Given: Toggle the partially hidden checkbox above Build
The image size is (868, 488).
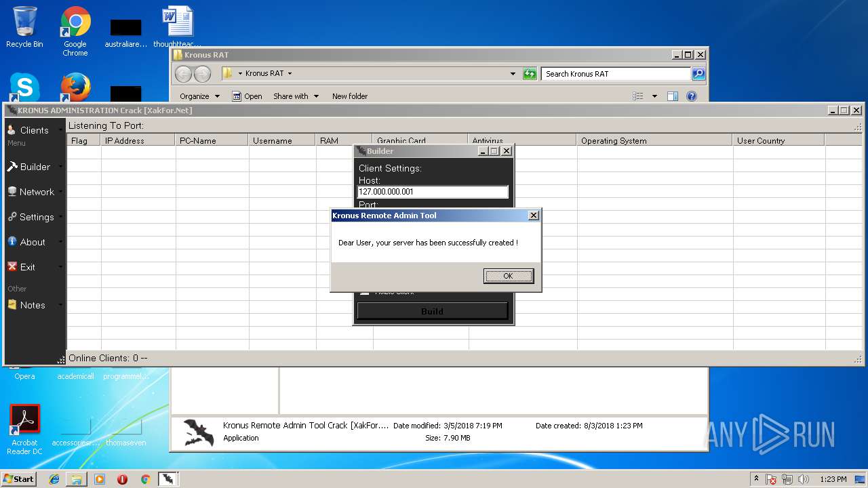Looking at the screenshot, I should pos(365,292).
